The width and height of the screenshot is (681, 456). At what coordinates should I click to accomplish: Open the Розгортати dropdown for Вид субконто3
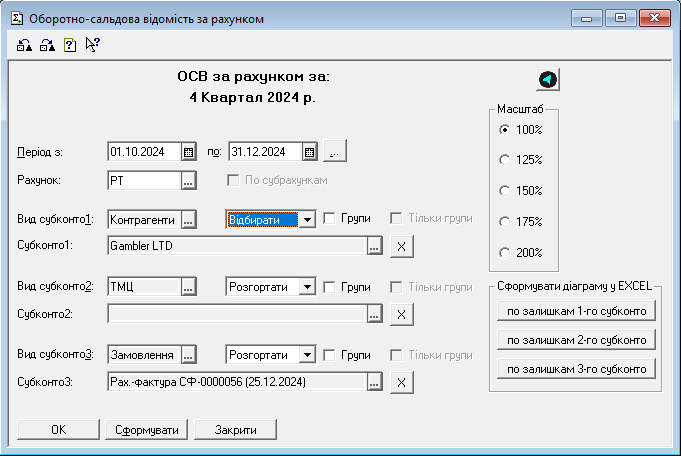[309, 355]
